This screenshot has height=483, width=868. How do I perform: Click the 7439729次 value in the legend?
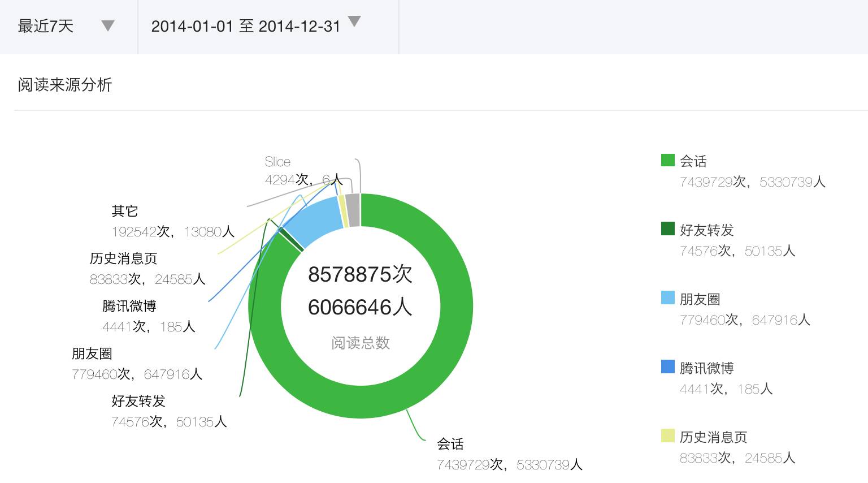712,182
